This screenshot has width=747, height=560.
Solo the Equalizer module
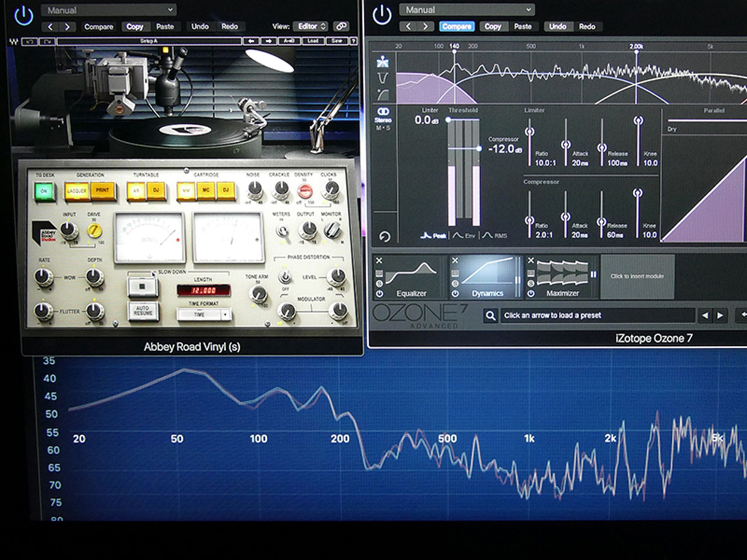coord(379,284)
